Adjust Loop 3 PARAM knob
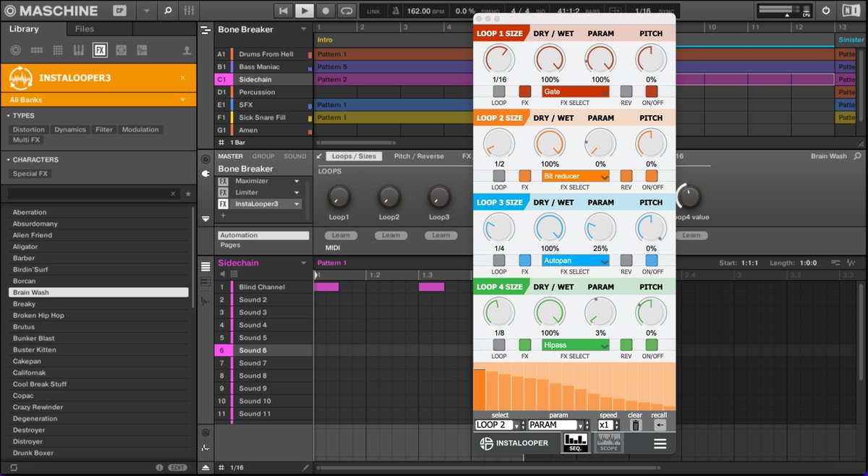This screenshot has height=476, width=868. click(x=600, y=227)
